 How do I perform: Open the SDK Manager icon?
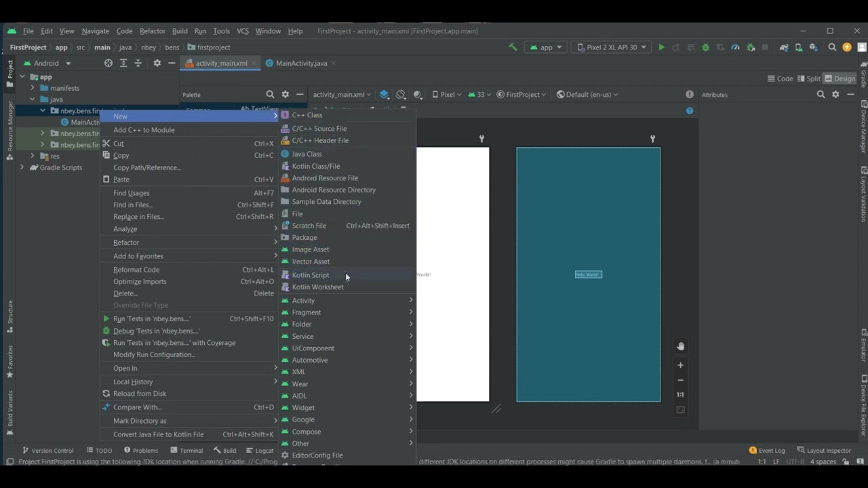tap(814, 47)
